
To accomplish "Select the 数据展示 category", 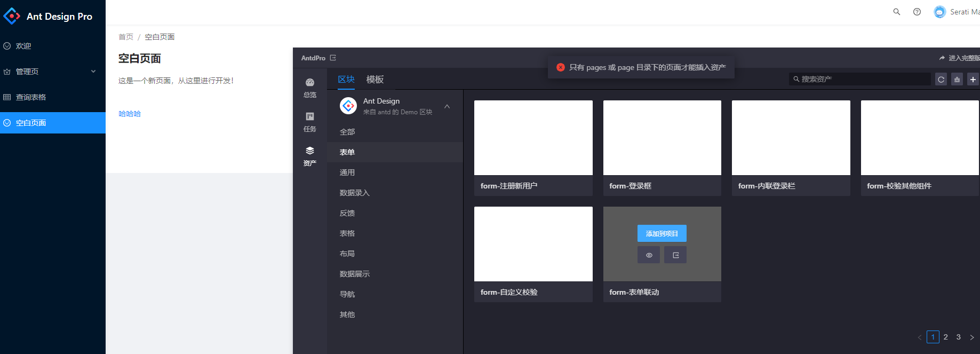I will pos(395,274).
